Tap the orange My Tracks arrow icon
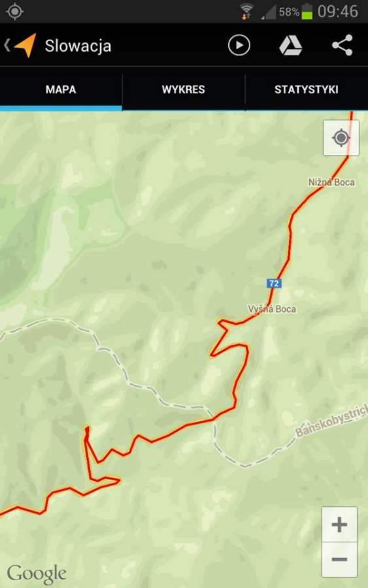 pos(25,45)
